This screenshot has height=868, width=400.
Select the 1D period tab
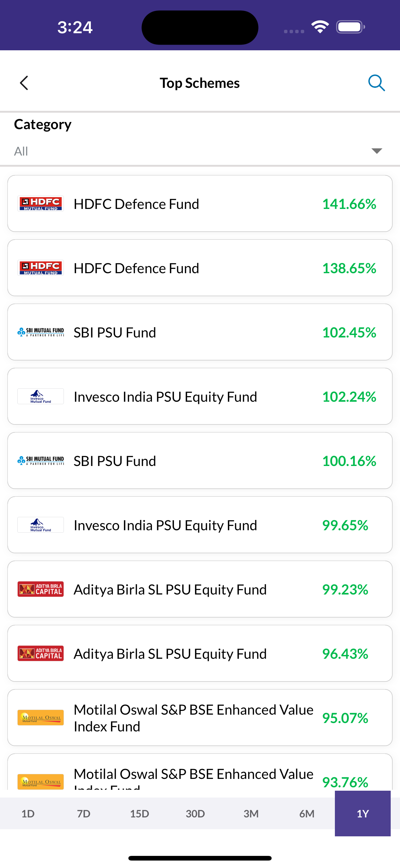coord(28,813)
